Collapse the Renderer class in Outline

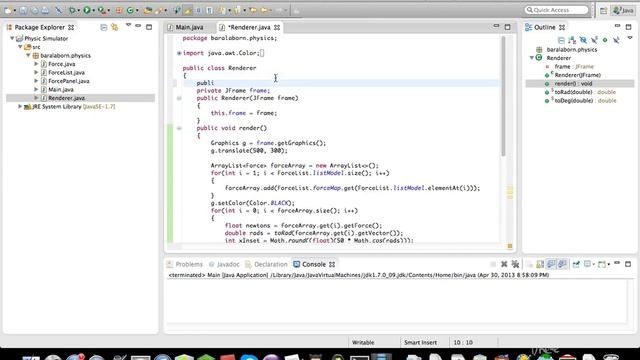[x=532, y=58]
